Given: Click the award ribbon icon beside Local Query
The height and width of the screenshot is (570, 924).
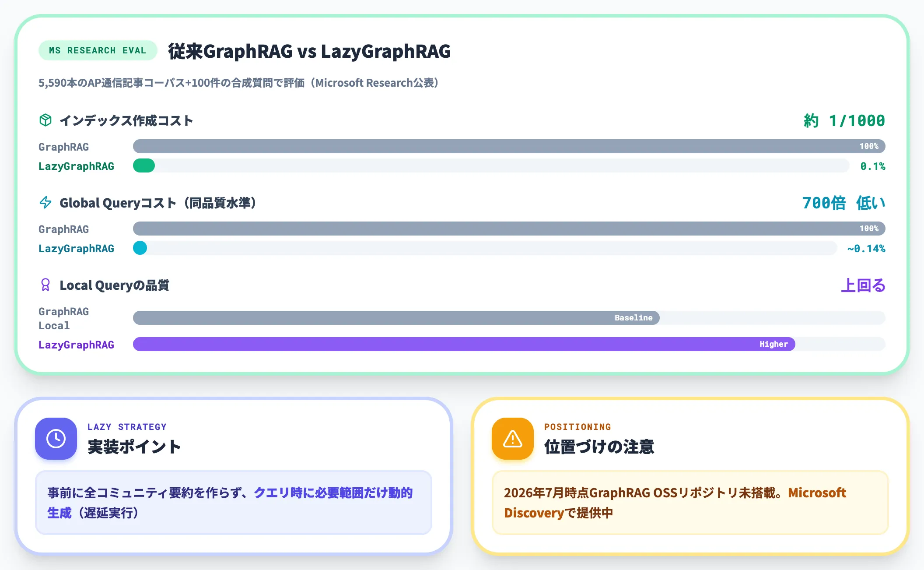Looking at the screenshot, I should click(x=45, y=285).
